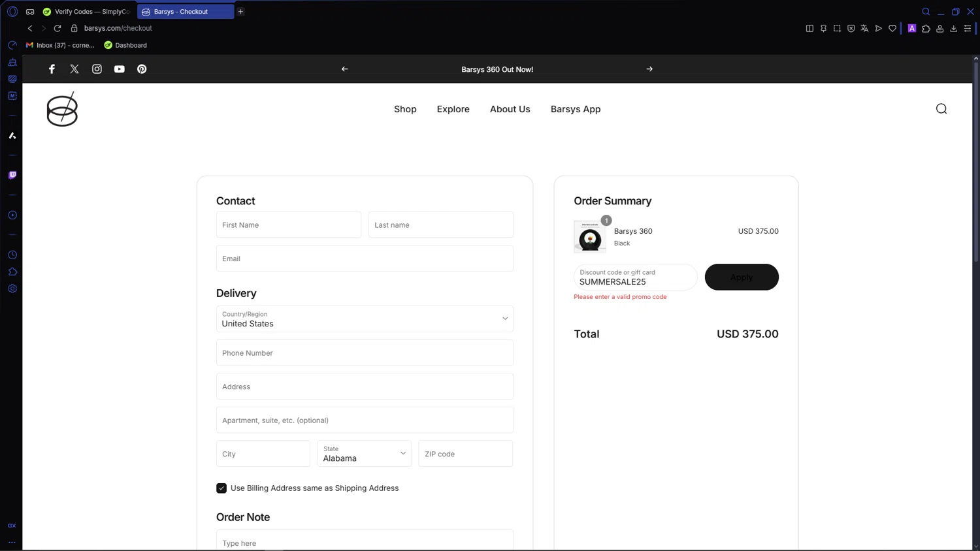Switch to Verify Codes SimplyCodes tab
The width and height of the screenshot is (980, 551).
pos(86,12)
